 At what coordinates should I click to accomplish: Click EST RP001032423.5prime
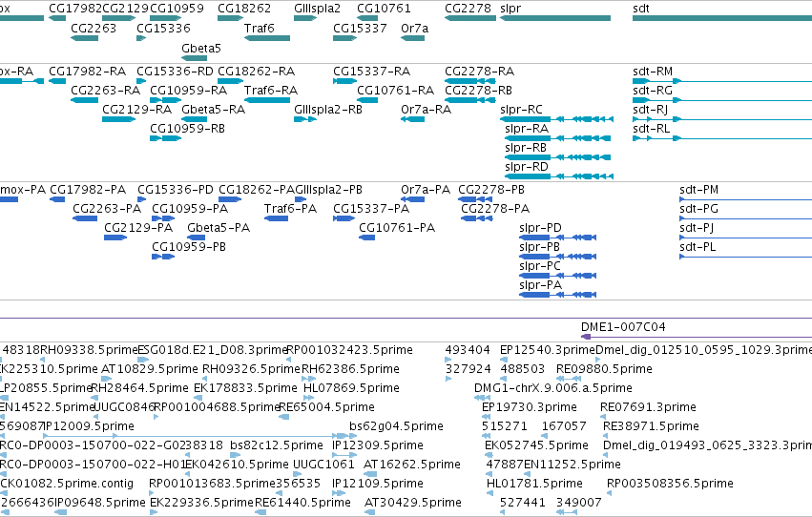[349, 350]
